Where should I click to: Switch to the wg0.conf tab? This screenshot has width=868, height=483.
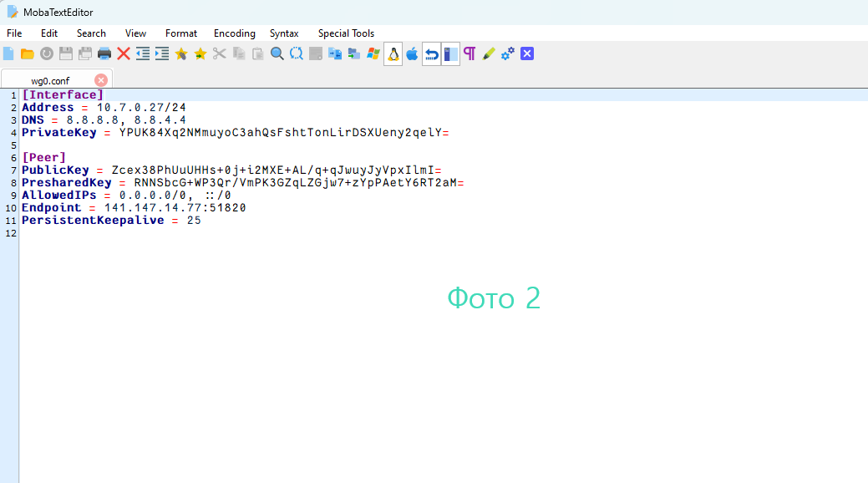50,80
